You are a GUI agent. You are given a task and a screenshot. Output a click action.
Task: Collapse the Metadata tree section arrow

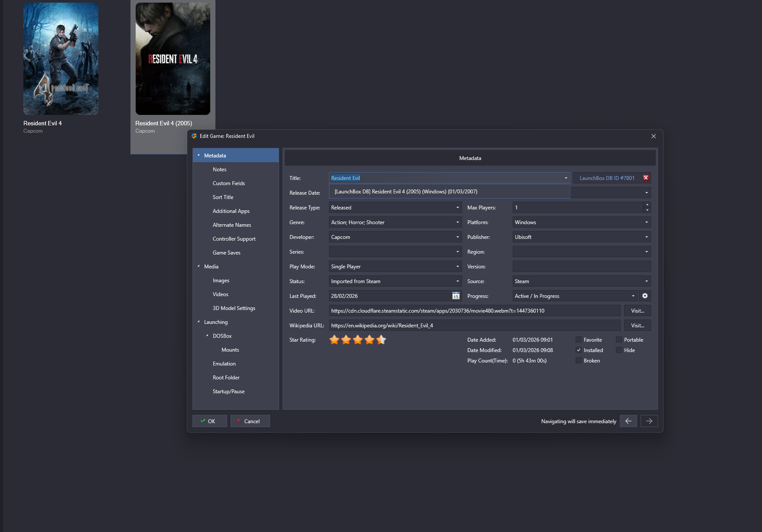click(199, 155)
